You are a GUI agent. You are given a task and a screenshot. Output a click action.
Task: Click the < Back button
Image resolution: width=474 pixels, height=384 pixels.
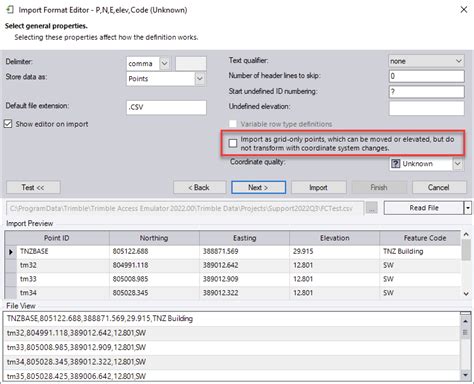199,187
